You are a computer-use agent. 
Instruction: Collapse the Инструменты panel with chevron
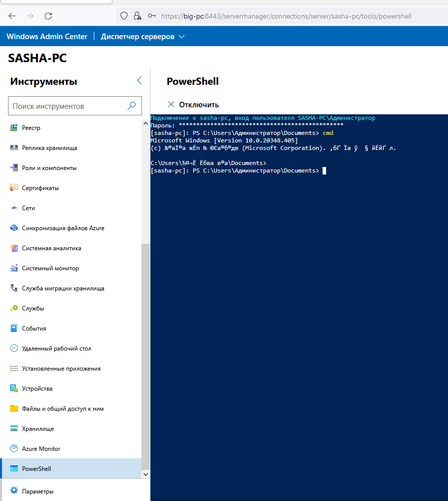[139, 81]
